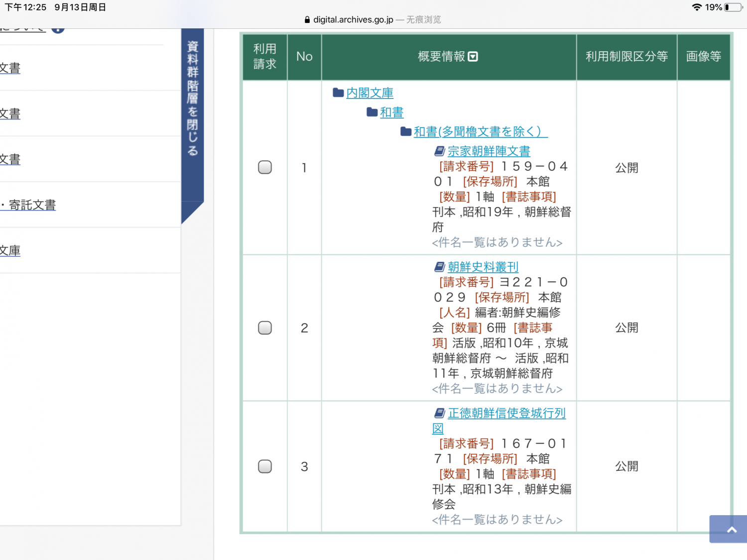747x560 pixels.
Task: Click the folder icon beside 和書(多聞櫓文書を除く)
Action: [406, 131]
